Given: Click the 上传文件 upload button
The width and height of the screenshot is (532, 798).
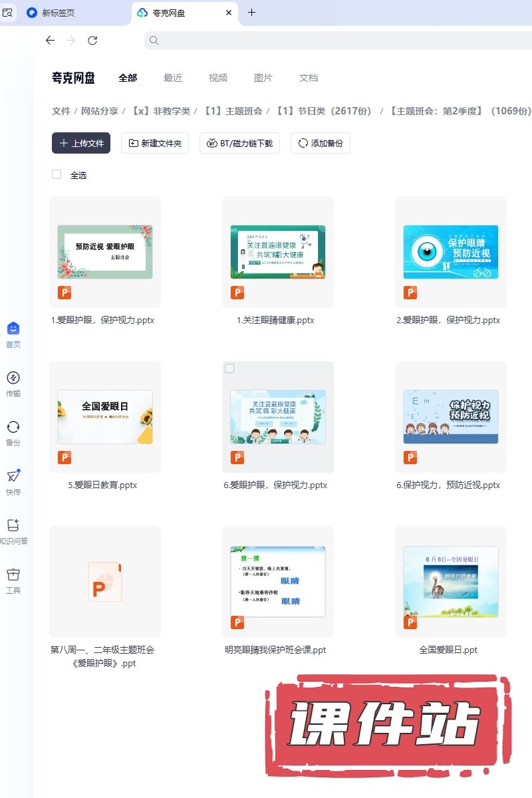Looking at the screenshot, I should pyautogui.click(x=81, y=143).
